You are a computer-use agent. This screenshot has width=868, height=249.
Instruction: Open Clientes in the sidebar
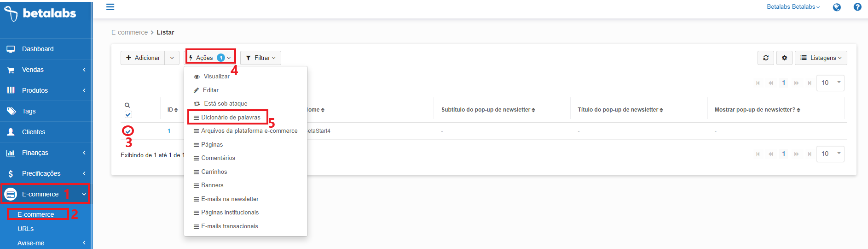point(34,132)
